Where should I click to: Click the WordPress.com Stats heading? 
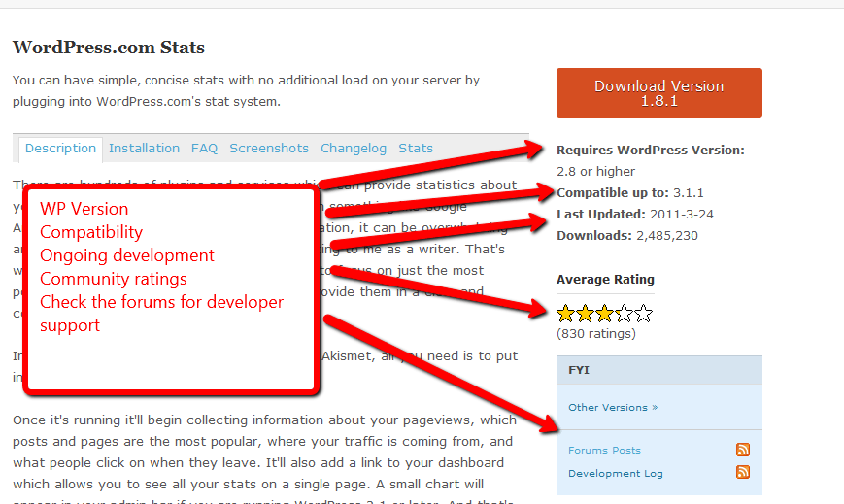click(x=109, y=48)
